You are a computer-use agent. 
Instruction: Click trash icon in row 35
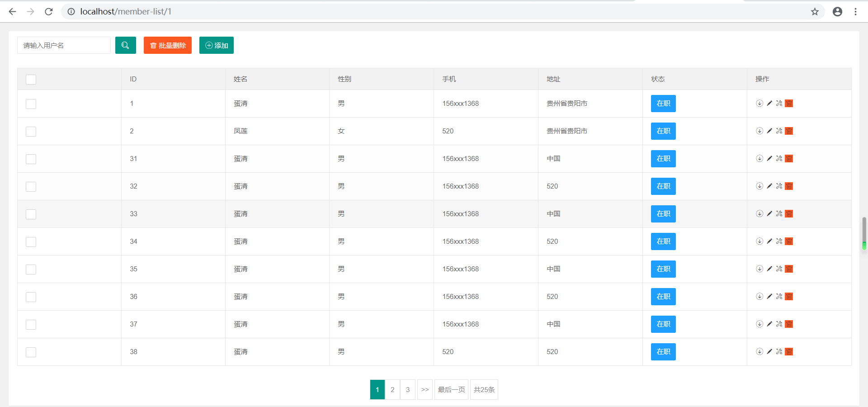pos(789,269)
